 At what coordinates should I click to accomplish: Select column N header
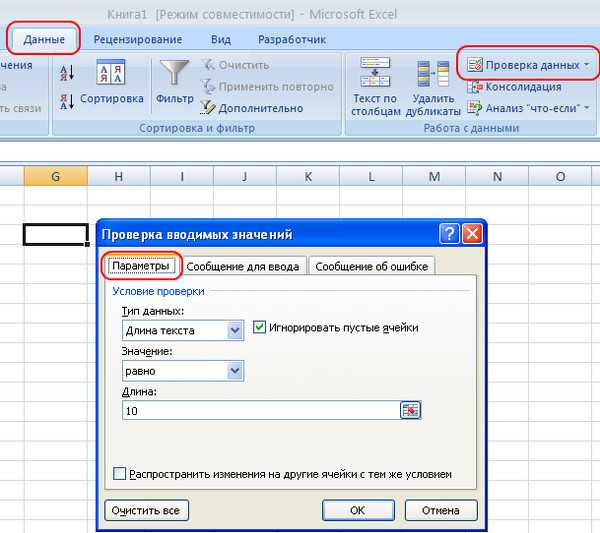[x=497, y=176]
